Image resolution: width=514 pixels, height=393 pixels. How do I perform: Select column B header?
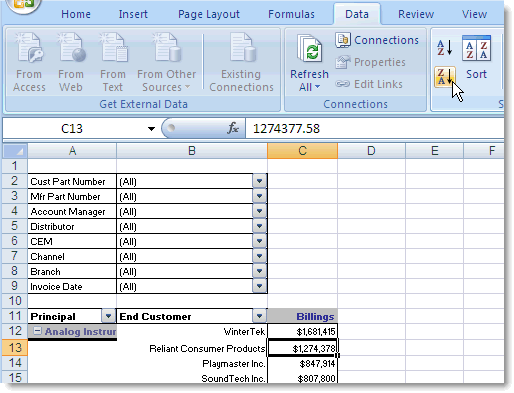coord(192,151)
